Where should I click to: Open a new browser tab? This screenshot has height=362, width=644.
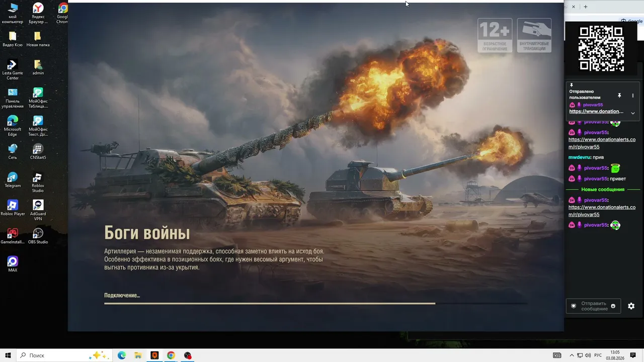[585, 7]
